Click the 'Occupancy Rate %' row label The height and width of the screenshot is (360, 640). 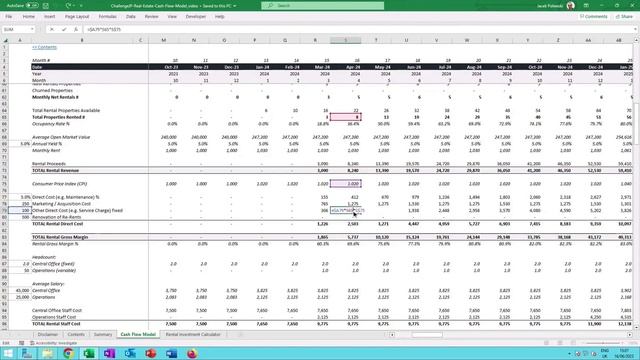(51, 124)
